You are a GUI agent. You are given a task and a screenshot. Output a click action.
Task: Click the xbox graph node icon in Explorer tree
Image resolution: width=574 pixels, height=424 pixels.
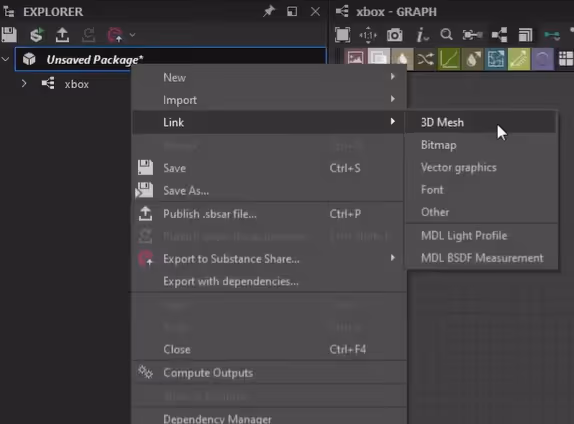48,83
